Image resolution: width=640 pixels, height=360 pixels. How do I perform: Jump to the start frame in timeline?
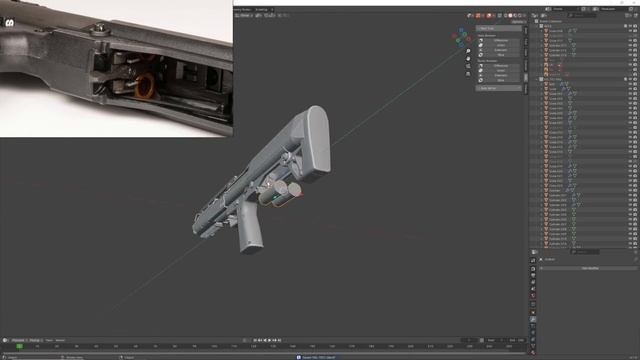point(255,340)
